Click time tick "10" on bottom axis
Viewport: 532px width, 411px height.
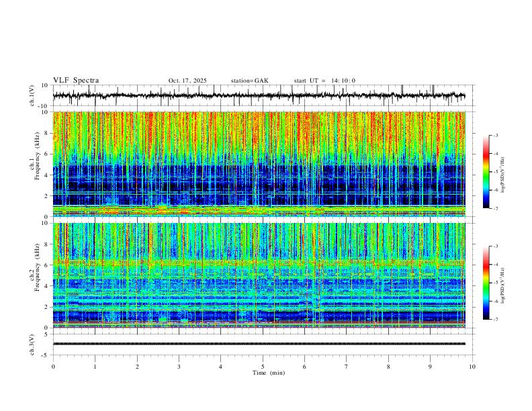pyautogui.click(x=472, y=367)
